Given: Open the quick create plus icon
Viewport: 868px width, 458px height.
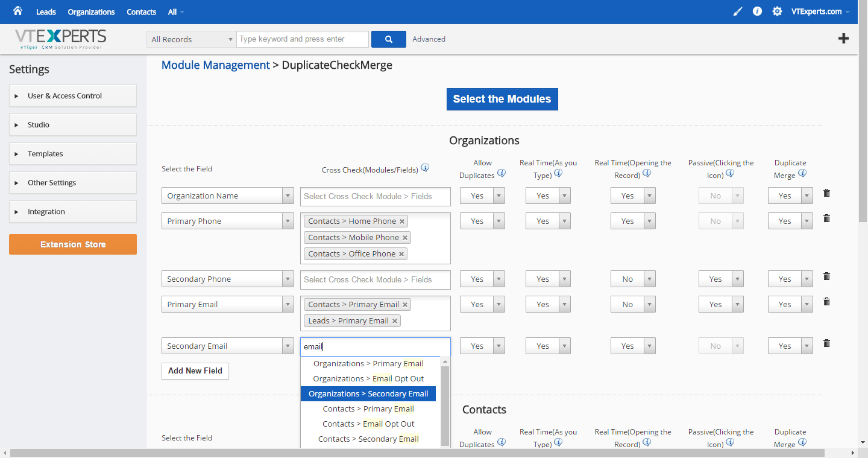Looking at the screenshot, I should pos(843,38).
